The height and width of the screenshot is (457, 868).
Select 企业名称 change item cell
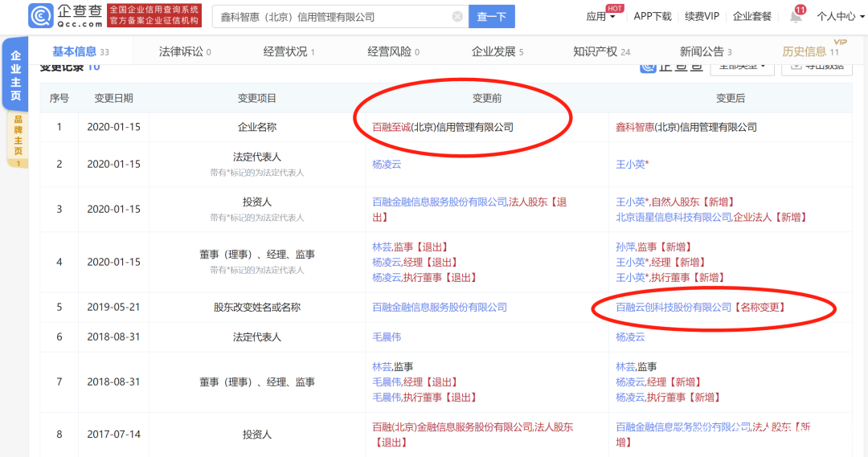point(257,127)
